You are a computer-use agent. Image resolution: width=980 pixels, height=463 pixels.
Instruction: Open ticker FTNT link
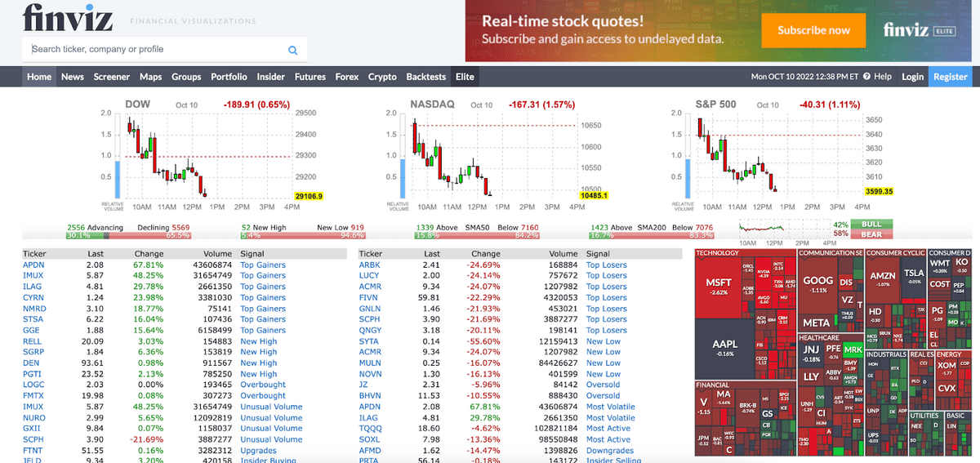[x=33, y=450]
